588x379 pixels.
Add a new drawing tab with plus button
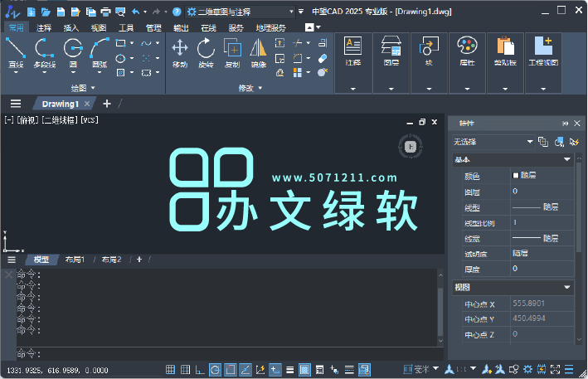coord(107,104)
